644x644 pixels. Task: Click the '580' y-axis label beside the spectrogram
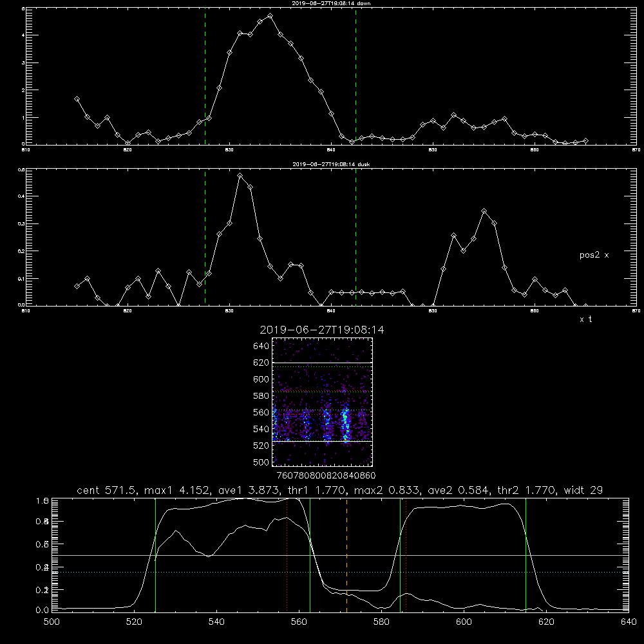(x=261, y=396)
